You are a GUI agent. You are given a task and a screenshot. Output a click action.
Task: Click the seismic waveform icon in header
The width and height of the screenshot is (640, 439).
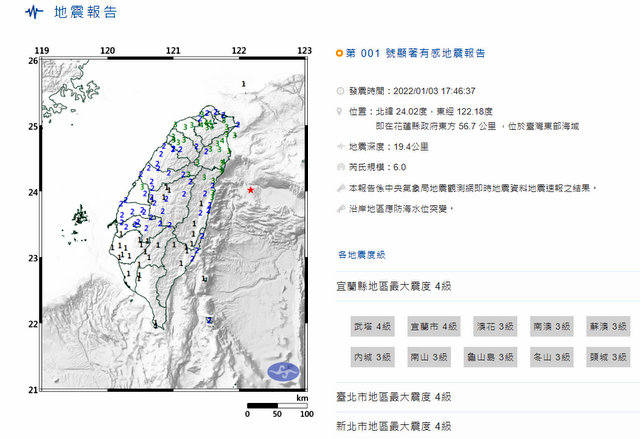click(35, 13)
